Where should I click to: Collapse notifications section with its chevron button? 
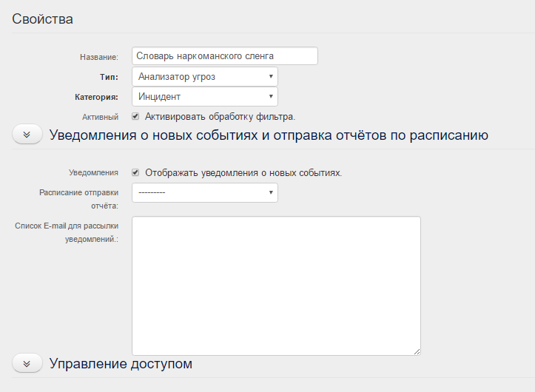point(27,135)
